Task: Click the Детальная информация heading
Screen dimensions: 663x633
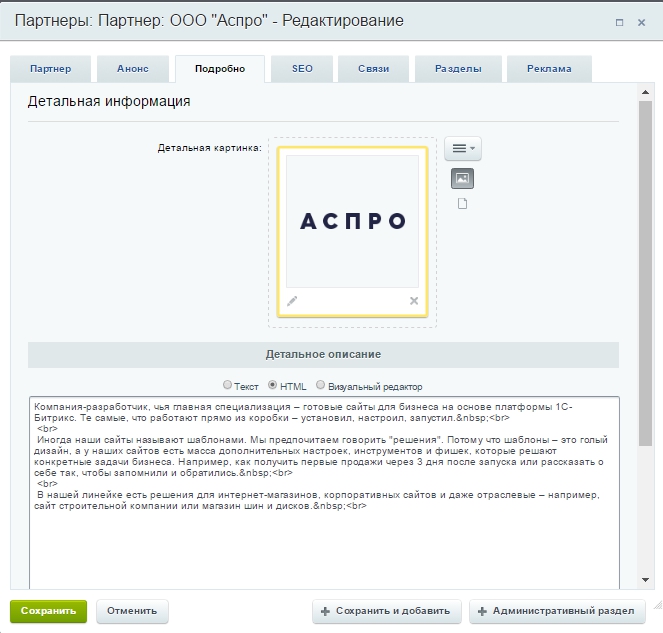Action: click(109, 101)
